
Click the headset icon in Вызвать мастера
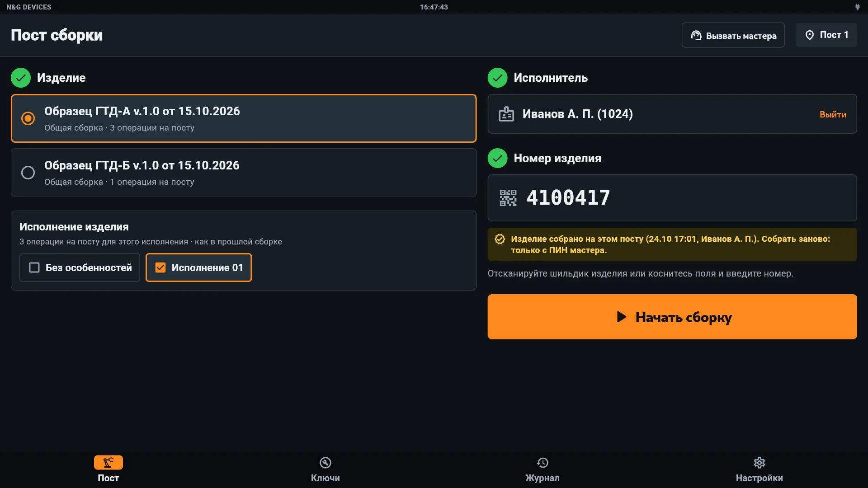tap(696, 36)
